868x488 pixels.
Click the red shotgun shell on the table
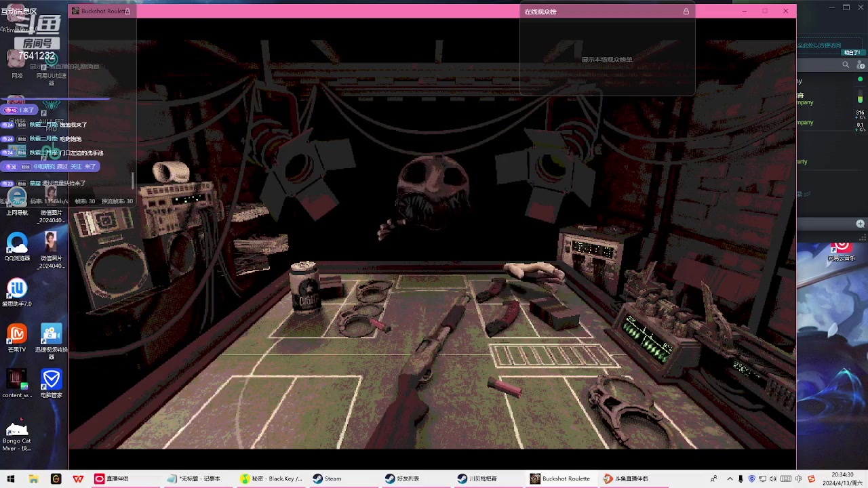[505, 388]
